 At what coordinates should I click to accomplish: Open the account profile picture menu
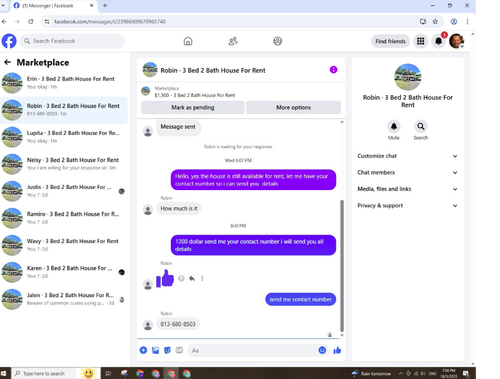(456, 41)
